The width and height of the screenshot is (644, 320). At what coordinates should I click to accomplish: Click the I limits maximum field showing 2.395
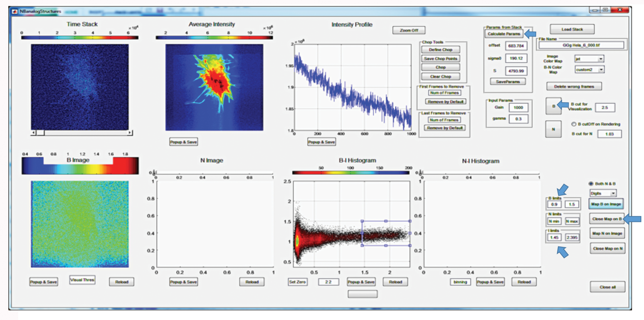tap(571, 237)
